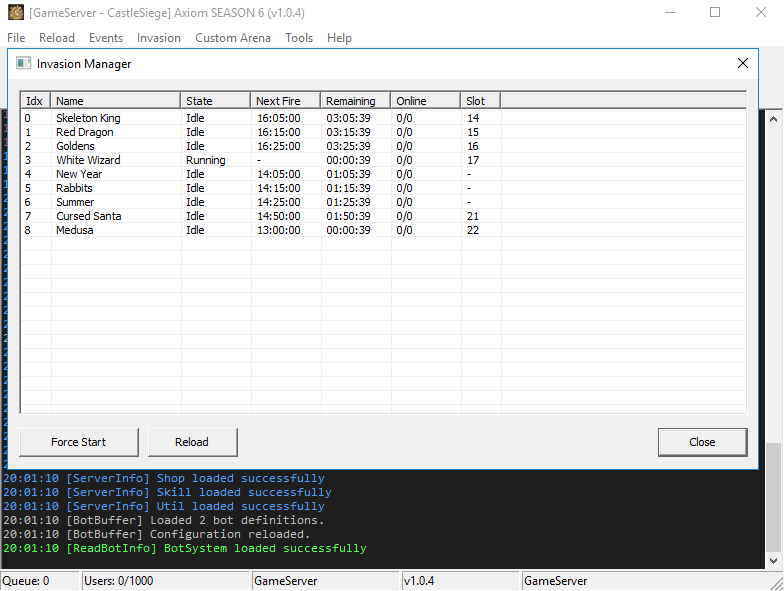Open the Tools menu
Screen dimensions: 784x591
299,38
